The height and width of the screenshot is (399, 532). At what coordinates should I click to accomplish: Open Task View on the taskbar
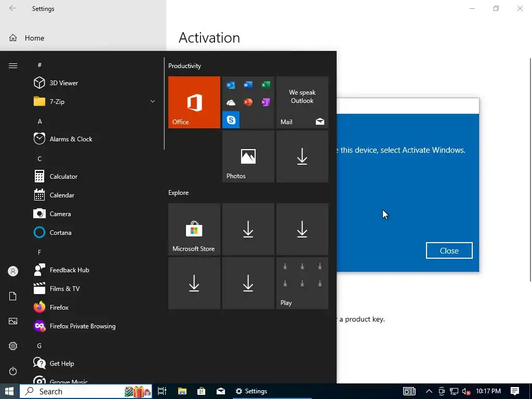coord(162,391)
